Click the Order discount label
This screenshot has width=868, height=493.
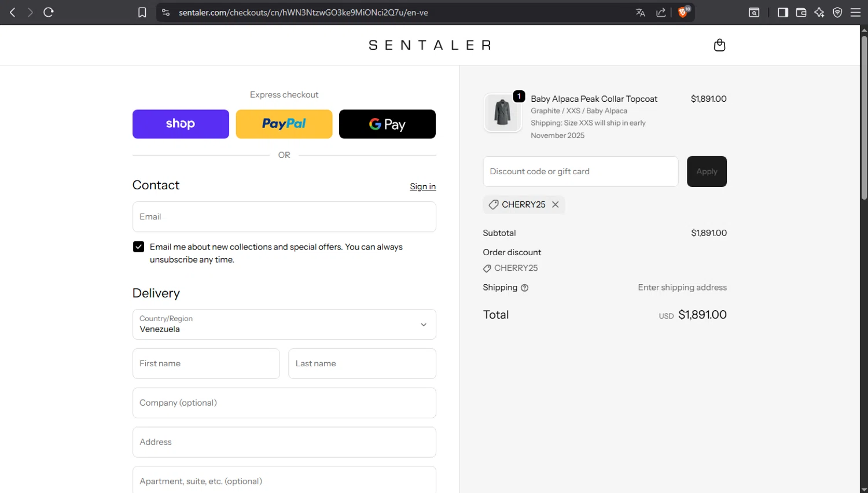[x=512, y=252]
